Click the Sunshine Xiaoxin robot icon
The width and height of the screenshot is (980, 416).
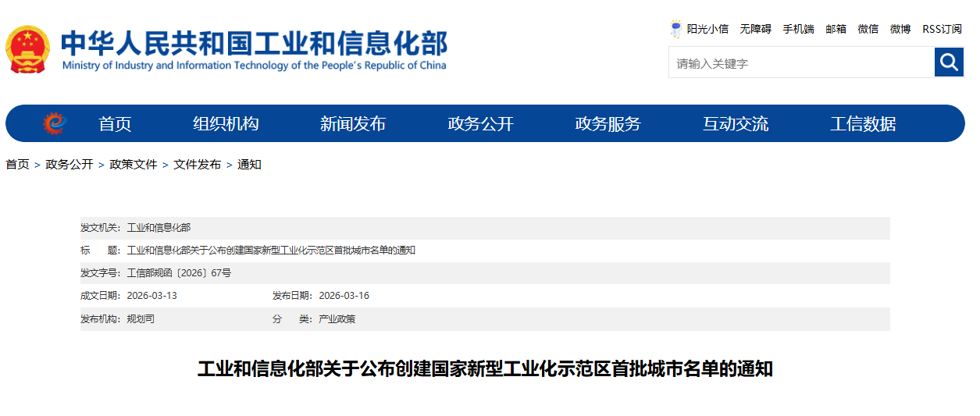(675, 29)
